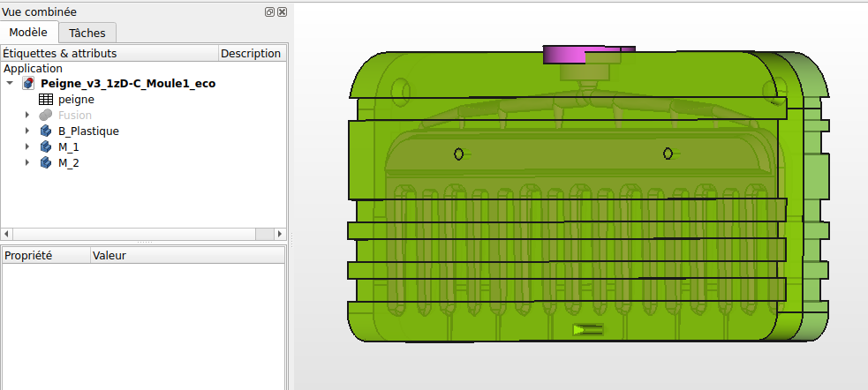This screenshot has width=868, height=390.
Task: Undock the Vue combinée panel
Action: tap(269, 12)
